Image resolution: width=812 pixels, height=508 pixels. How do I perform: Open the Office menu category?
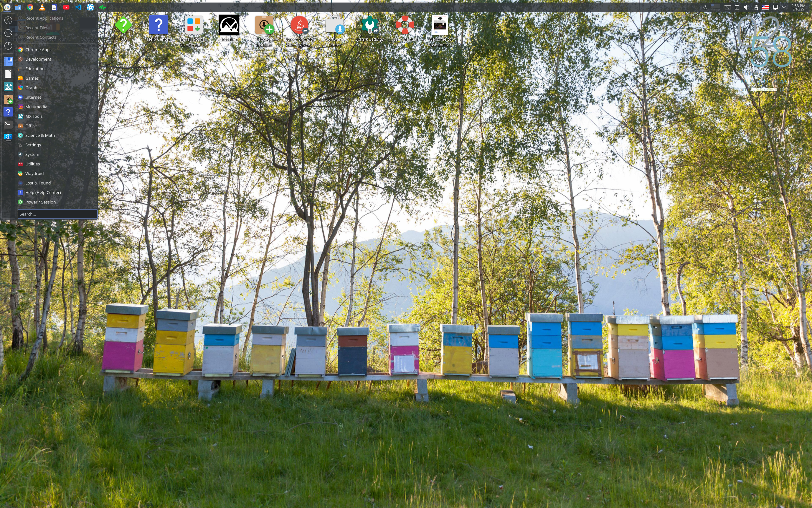click(57, 126)
